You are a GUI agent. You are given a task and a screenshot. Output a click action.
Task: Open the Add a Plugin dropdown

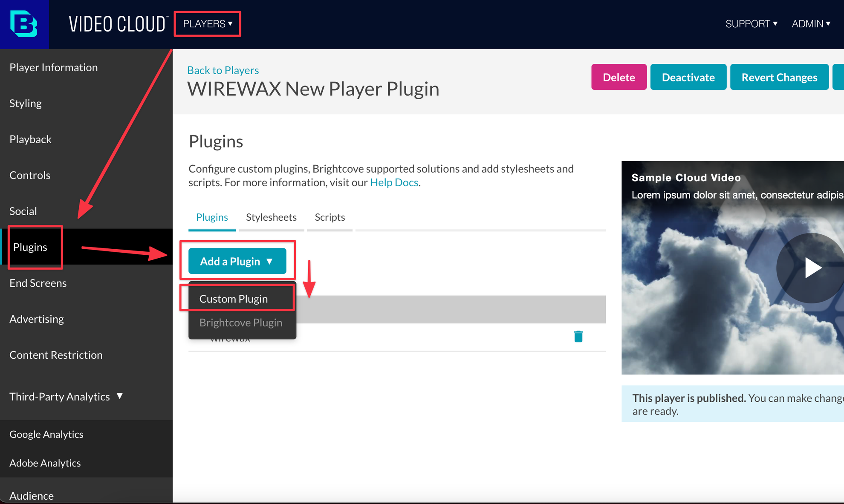click(x=237, y=261)
